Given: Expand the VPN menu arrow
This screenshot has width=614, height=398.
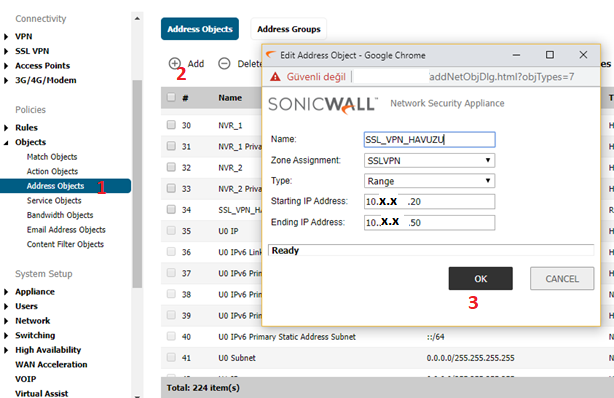Looking at the screenshot, I should click(x=6, y=36).
